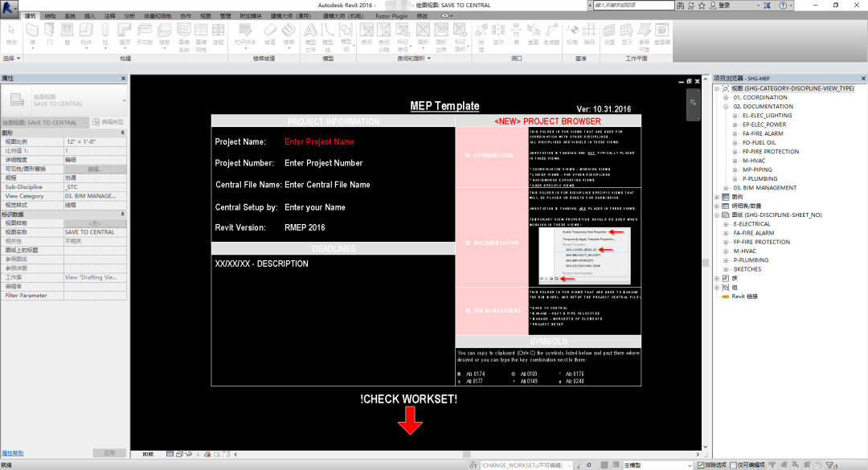The image size is (868, 470).
Task: Click the binoculars search icon
Action: click(681, 6)
